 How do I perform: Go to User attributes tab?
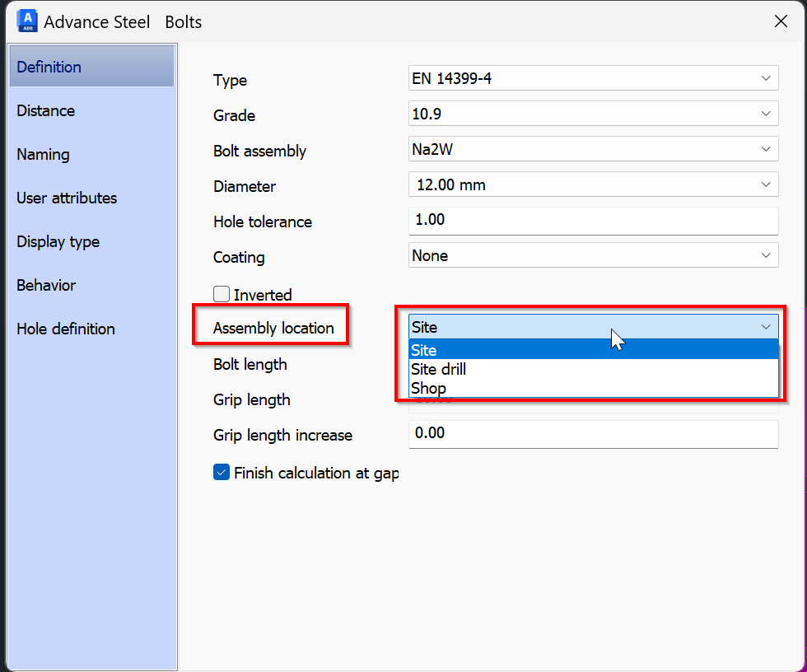[x=67, y=198]
